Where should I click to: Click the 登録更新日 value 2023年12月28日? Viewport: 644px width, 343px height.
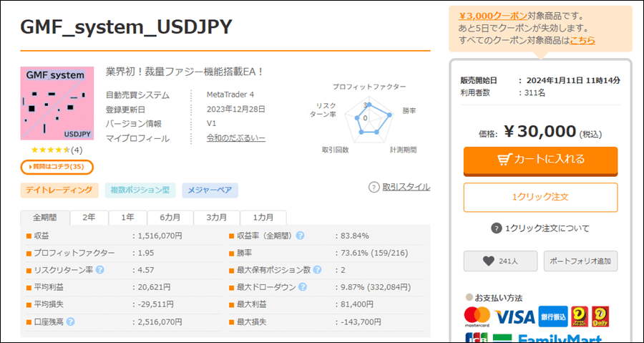pos(236,110)
